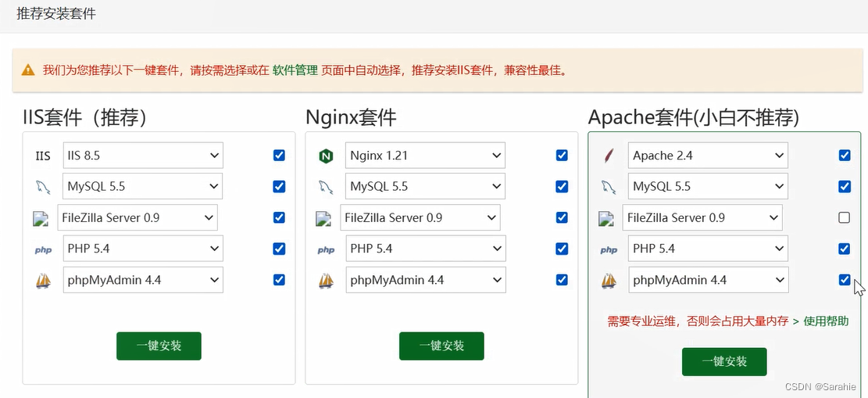The height and width of the screenshot is (398, 868).
Task: Click the broken FileZilla image in IIS suite
Action: pyautogui.click(x=41, y=218)
